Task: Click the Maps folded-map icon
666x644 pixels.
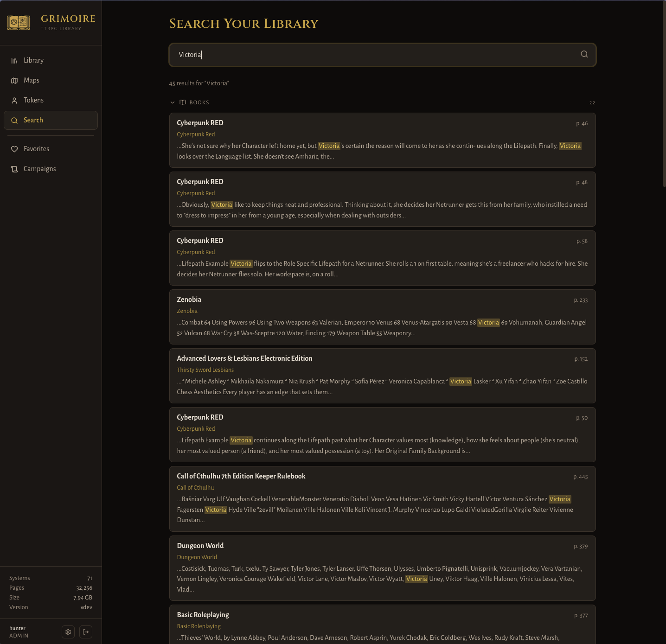Action: [x=14, y=81]
